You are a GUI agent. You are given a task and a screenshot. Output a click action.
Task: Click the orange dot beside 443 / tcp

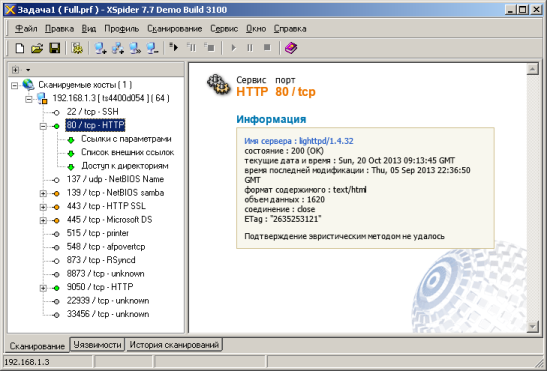click(x=56, y=207)
